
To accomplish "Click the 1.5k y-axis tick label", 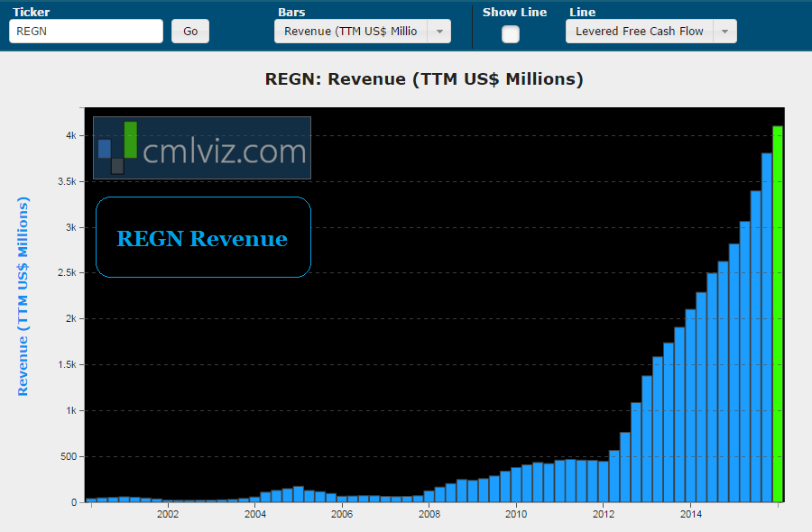I will (67, 364).
